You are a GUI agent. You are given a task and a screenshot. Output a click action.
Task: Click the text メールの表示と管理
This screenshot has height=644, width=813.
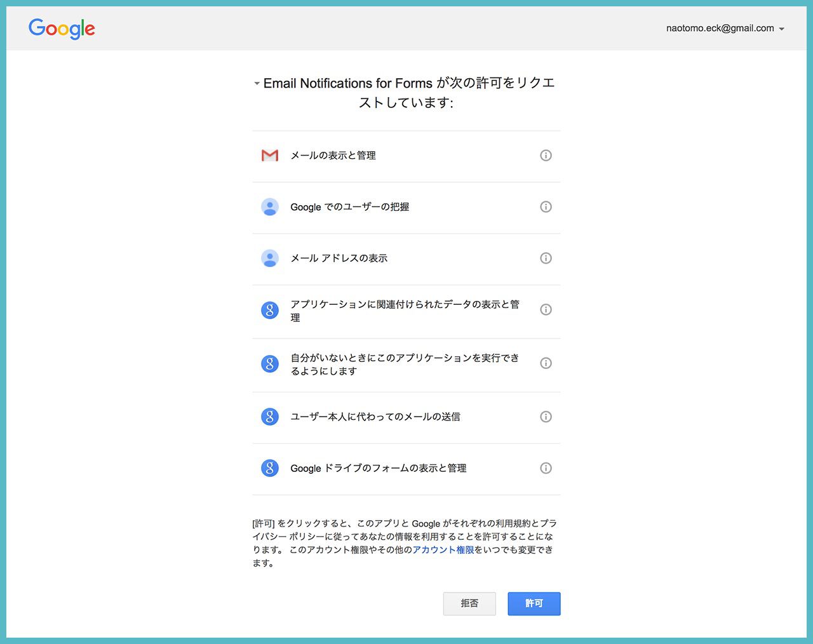pyautogui.click(x=333, y=155)
